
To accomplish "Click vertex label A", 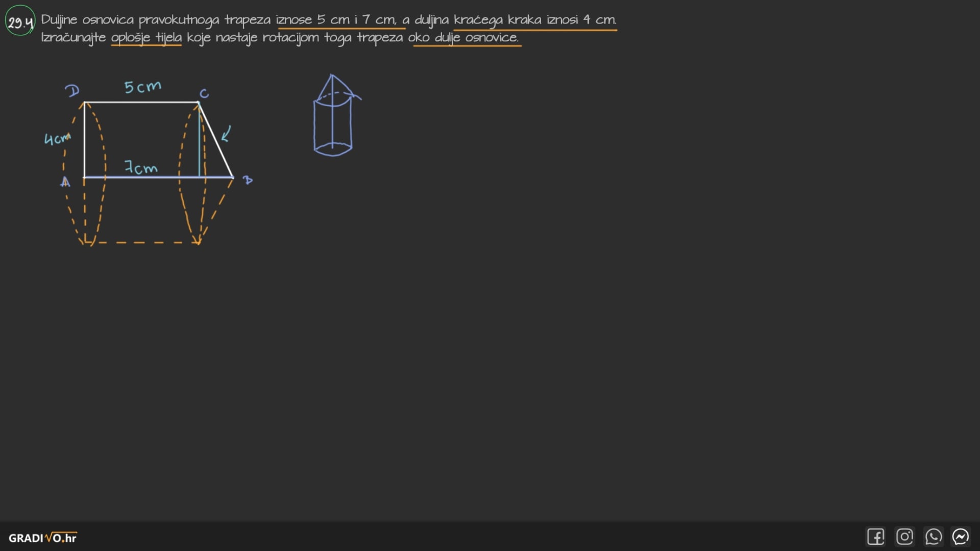I will (x=65, y=182).
